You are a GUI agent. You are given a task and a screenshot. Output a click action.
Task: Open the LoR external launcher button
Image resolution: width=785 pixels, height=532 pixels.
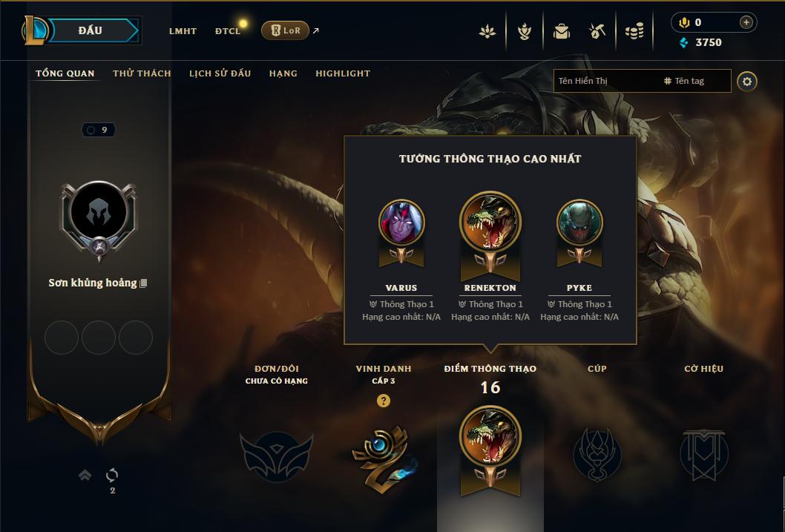pyautogui.click(x=285, y=30)
